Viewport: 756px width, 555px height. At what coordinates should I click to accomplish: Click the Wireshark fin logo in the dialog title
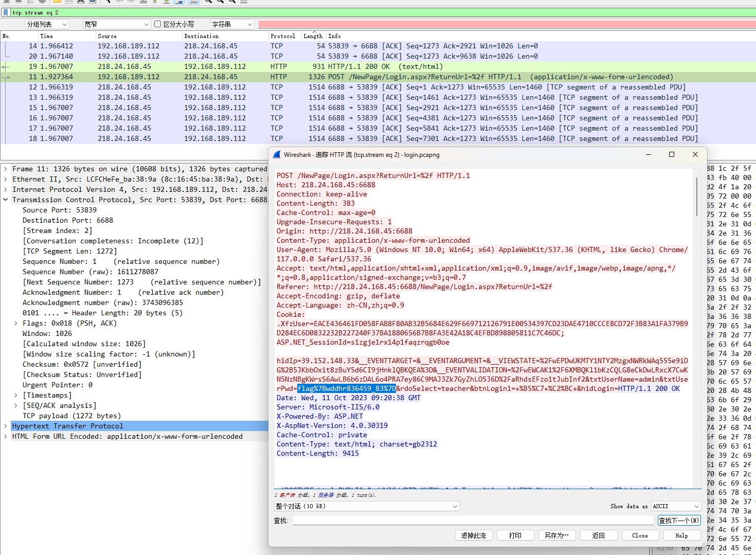click(x=277, y=154)
